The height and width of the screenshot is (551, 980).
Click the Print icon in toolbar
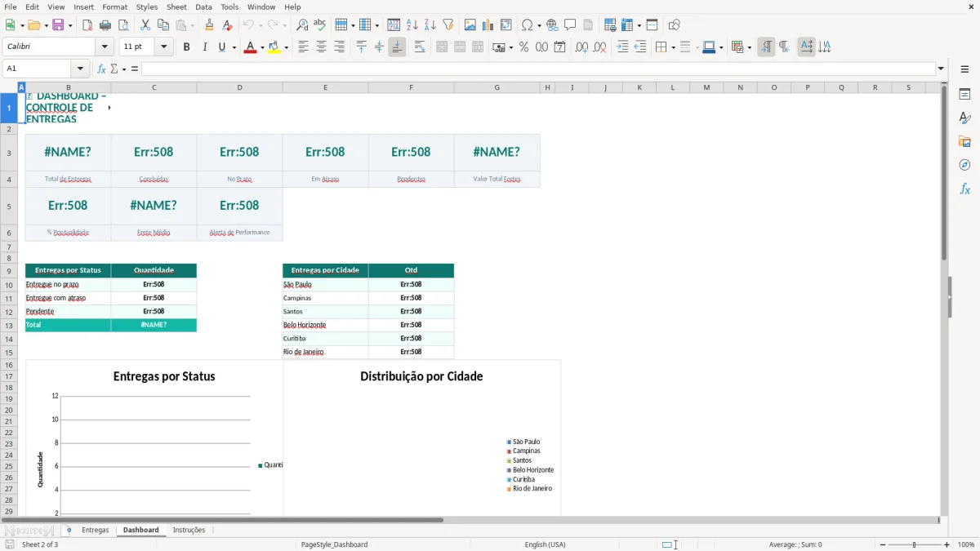coord(105,25)
